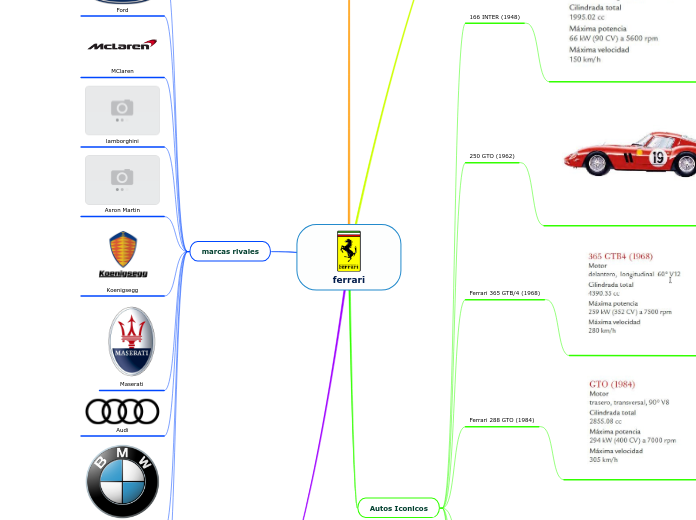696x520 pixels.
Task: Click the Audi four rings logo
Action: click(122, 412)
